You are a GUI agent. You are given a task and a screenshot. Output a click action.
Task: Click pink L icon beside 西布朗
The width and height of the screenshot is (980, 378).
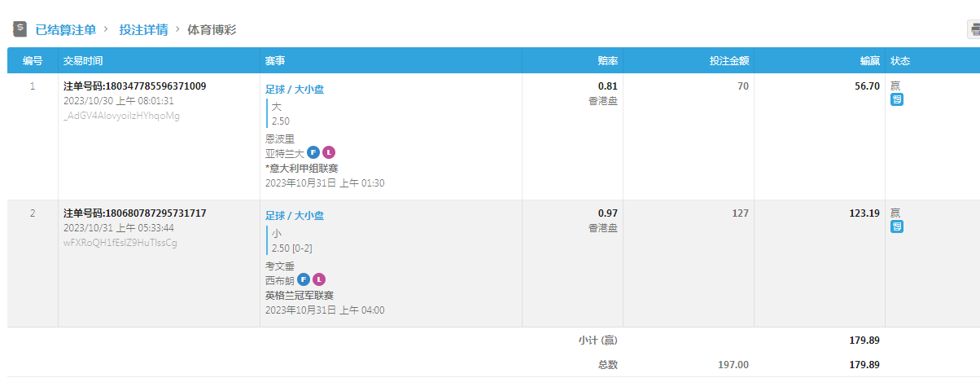(318, 279)
